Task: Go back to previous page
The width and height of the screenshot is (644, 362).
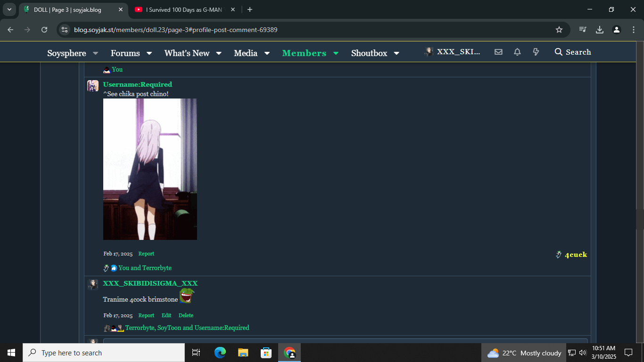Action: [x=10, y=30]
